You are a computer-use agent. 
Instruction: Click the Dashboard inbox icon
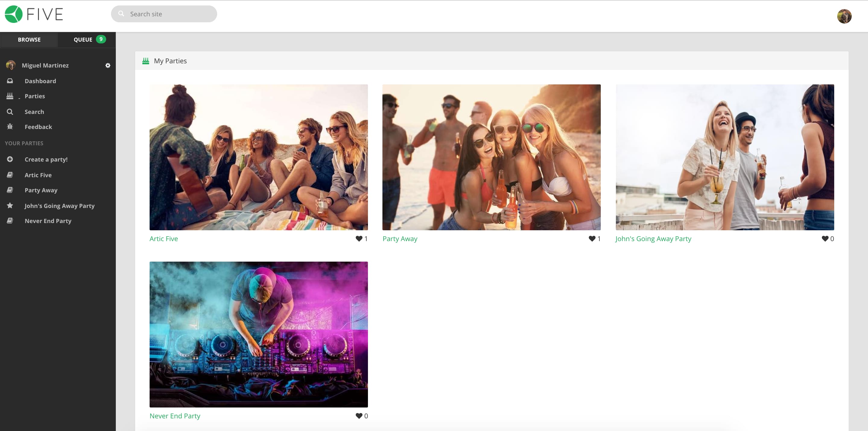(x=10, y=81)
